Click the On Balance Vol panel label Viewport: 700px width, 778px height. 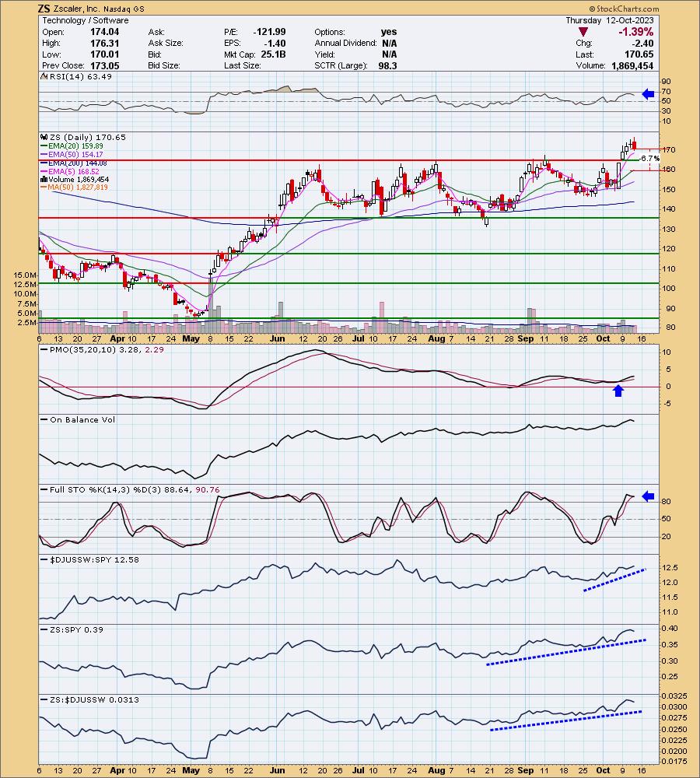coord(82,419)
